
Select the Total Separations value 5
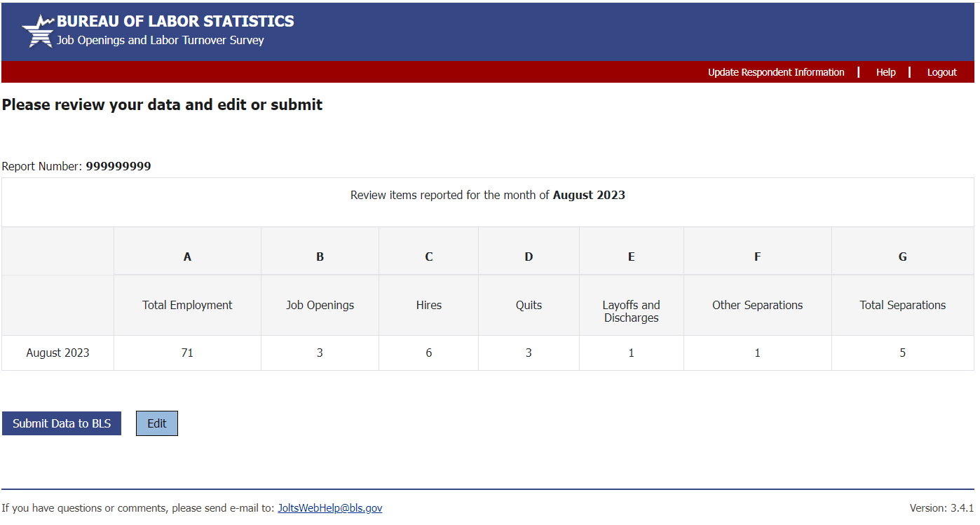click(x=902, y=353)
